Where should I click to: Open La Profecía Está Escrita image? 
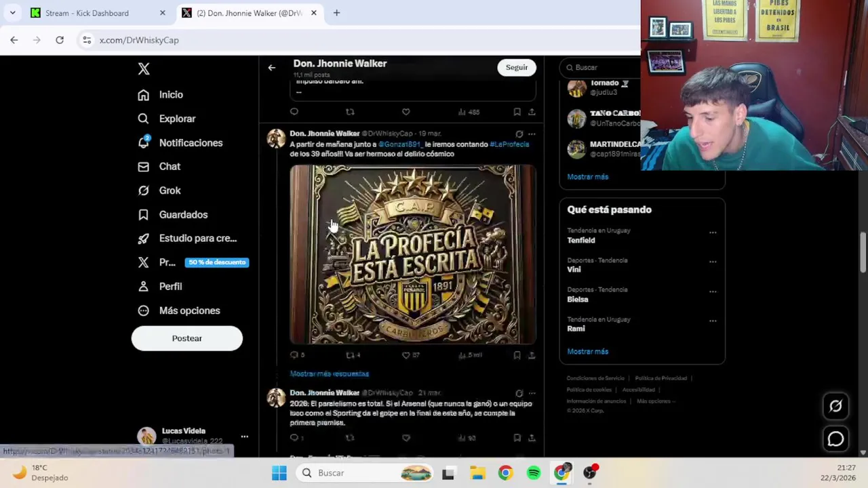pyautogui.click(x=413, y=255)
